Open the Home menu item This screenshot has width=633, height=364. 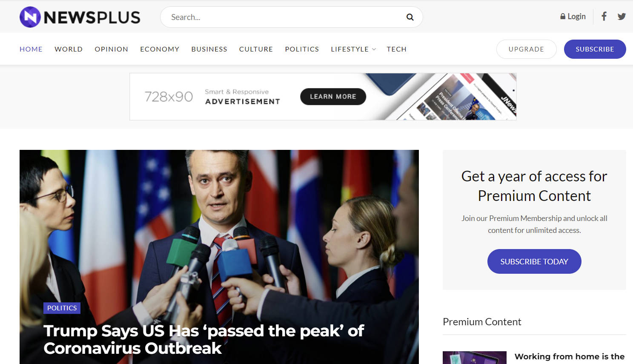(31, 49)
